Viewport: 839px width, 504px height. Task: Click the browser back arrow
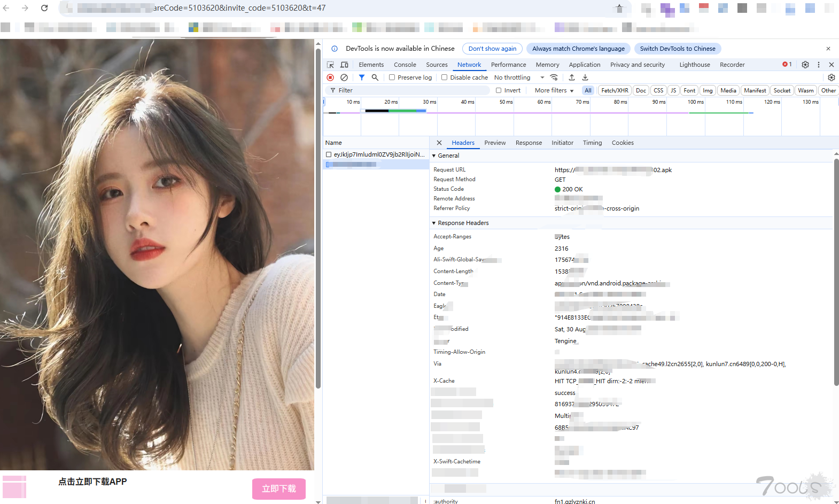tap(6, 8)
